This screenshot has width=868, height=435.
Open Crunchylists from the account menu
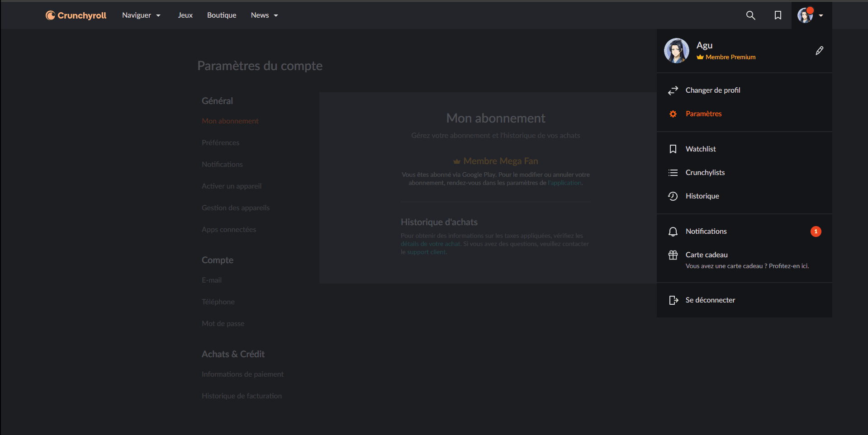pos(745,173)
